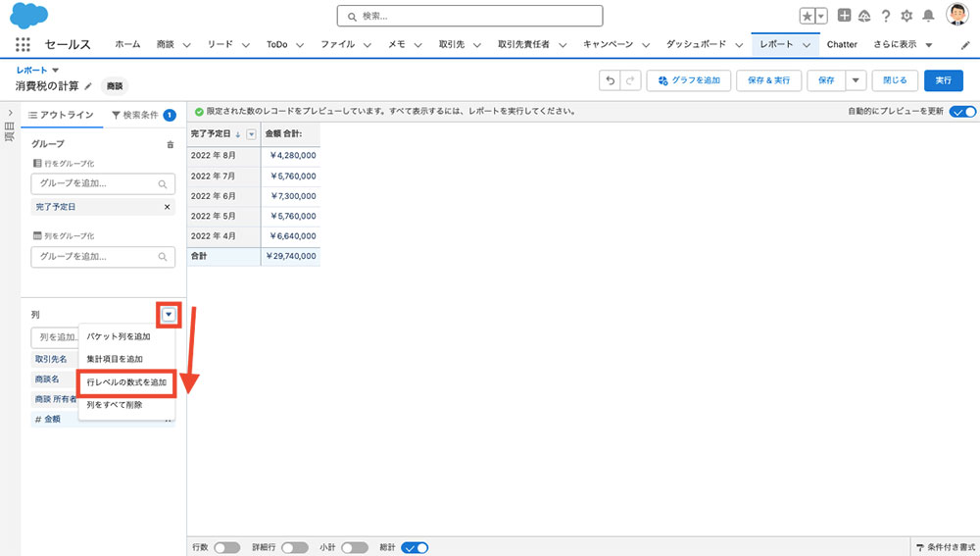Click the search field in the header

[x=470, y=17]
